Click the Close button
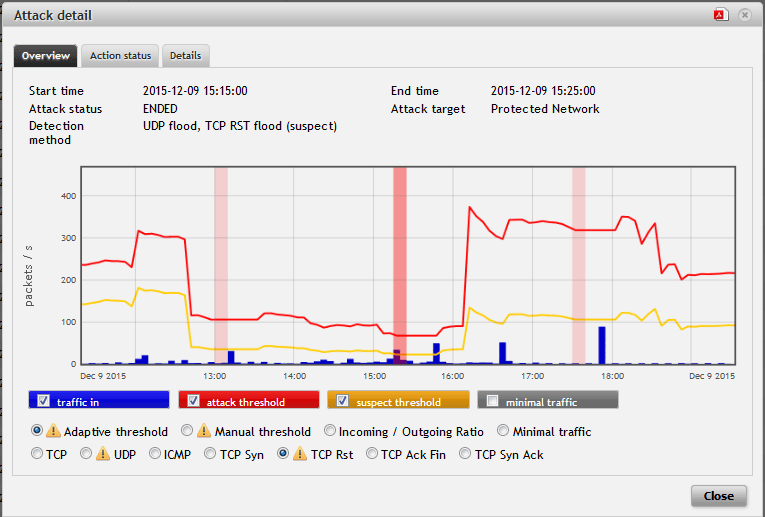The height and width of the screenshot is (517, 765). [x=719, y=496]
